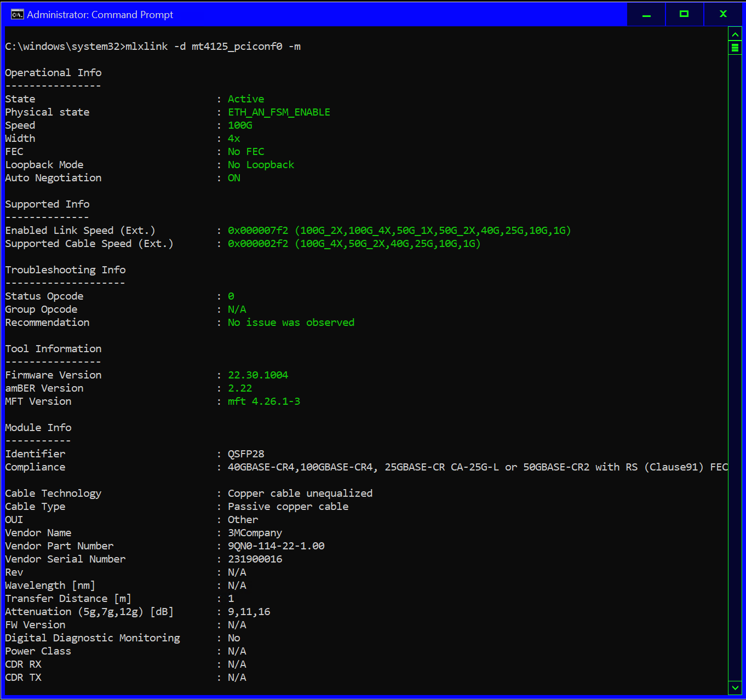Close the Administrator Command Prompt window
Screen dimensions: 746x700
click(723, 14)
